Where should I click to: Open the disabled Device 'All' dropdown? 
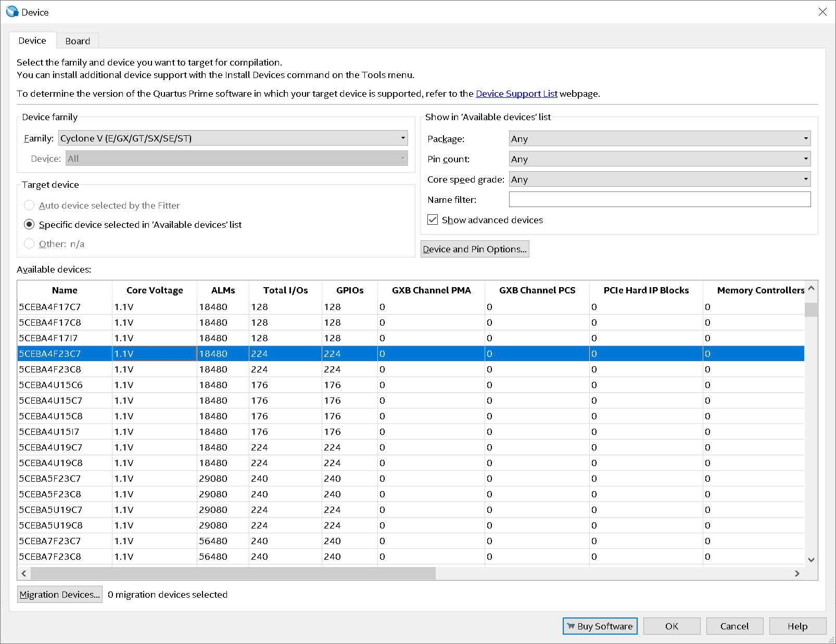point(236,159)
